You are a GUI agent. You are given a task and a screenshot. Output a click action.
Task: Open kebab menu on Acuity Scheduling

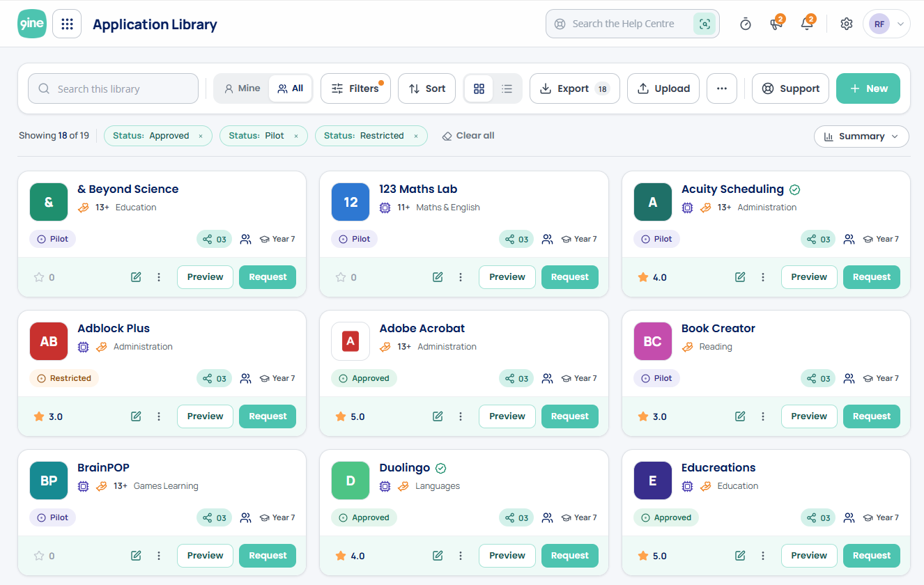(x=762, y=277)
